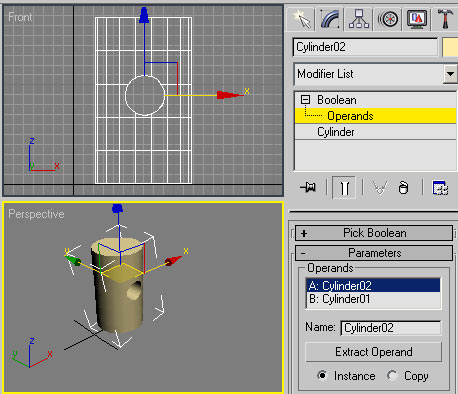
Task: Click the red X axis arrow in Front view
Action: coord(230,95)
